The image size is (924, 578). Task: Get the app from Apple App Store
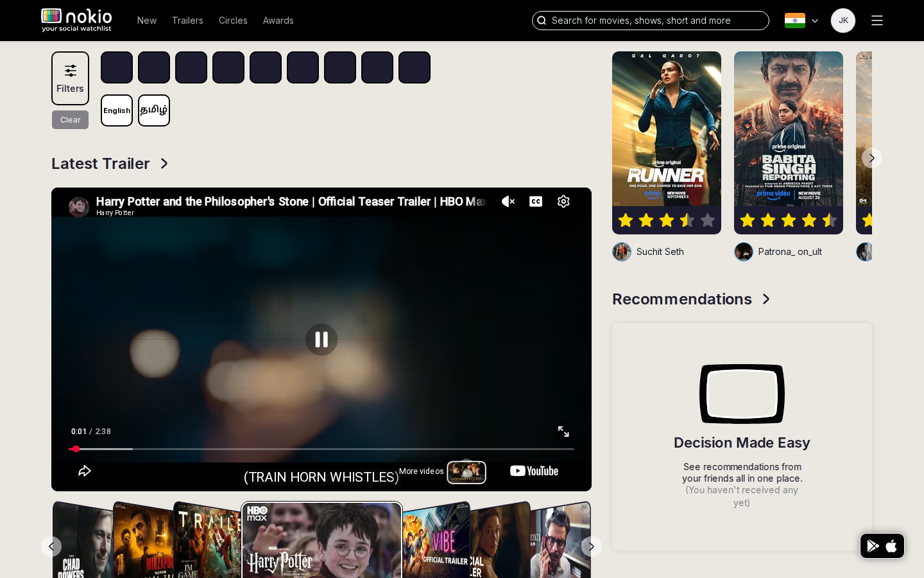pos(891,546)
